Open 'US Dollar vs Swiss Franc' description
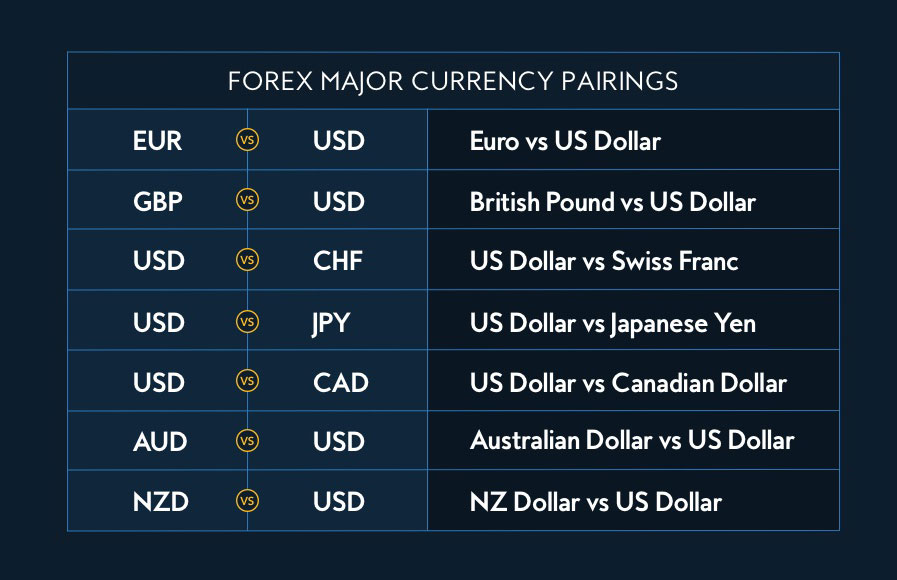Image resolution: width=897 pixels, height=580 pixels. coord(604,261)
